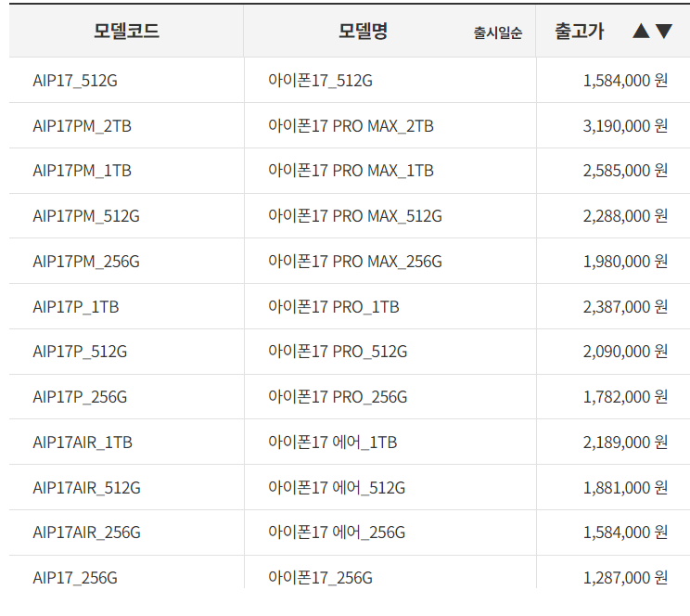Select the AIP17_256G model code

coord(75,577)
